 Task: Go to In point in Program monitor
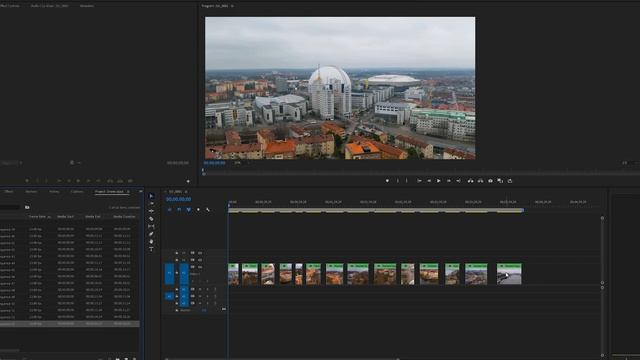[x=419, y=181]
